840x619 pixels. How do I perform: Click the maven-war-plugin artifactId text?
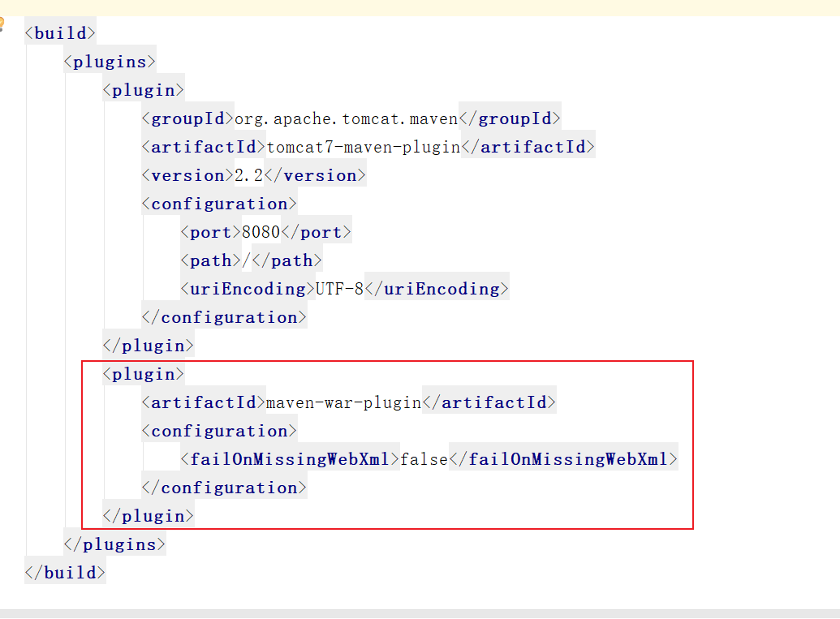pos(344,402)
